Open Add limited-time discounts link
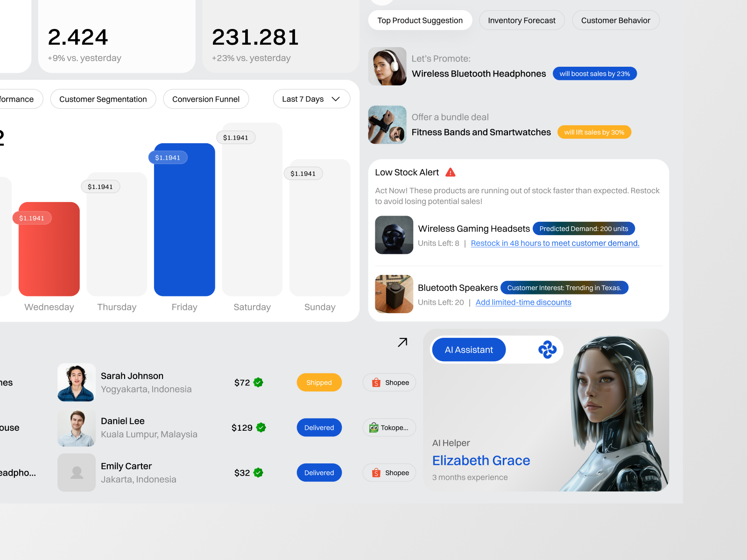Screen dimensions: 747x560 (523, 302)
